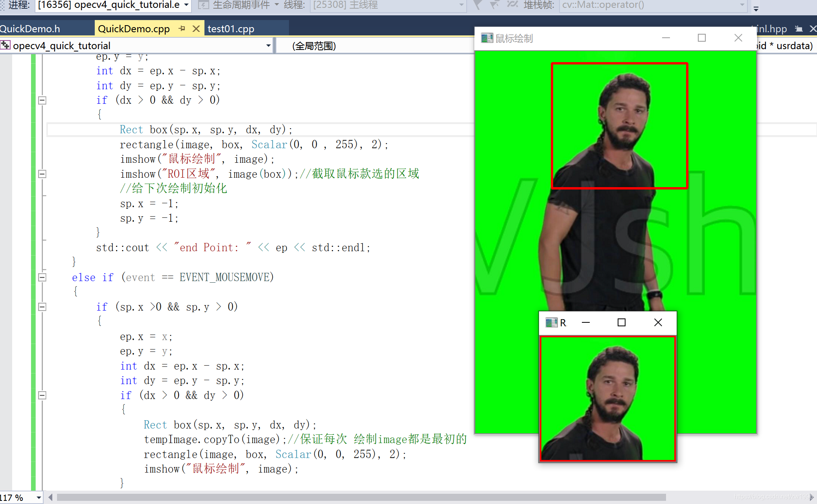Collapse the if (sp.x >0 && sp.y > 0) block
Screen dimensions: 817x504
[42, 307]
